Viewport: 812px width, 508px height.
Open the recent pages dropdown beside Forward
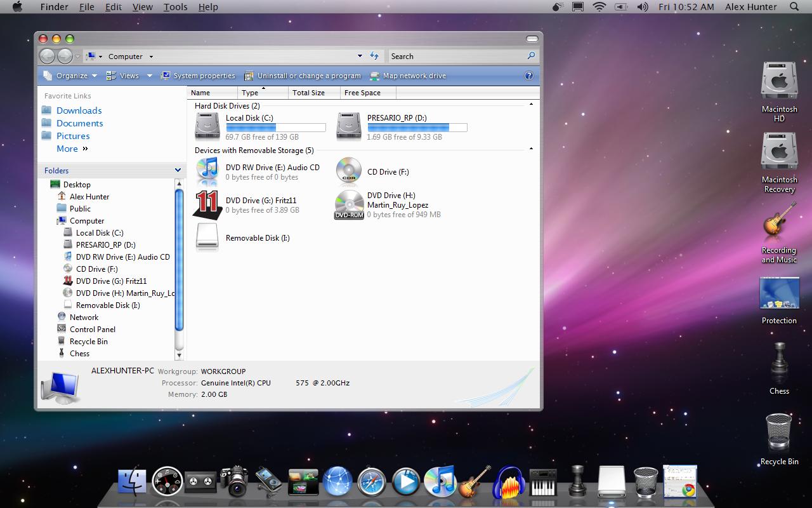[78, 57]
